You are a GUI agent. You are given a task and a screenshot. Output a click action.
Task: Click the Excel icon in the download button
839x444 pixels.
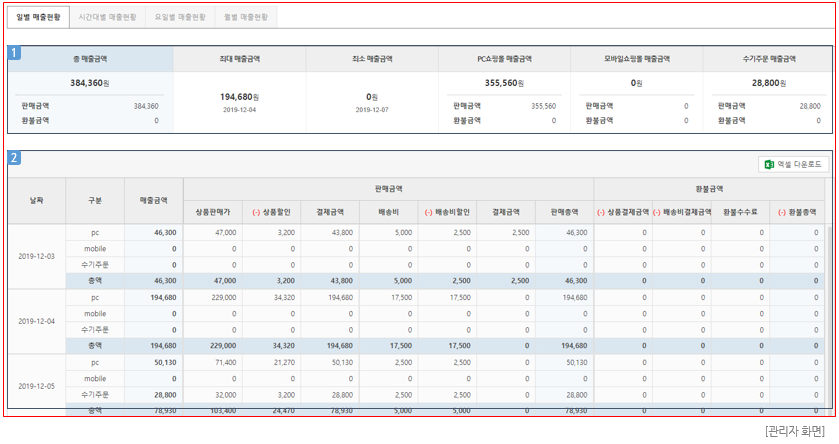pos(769,164)
